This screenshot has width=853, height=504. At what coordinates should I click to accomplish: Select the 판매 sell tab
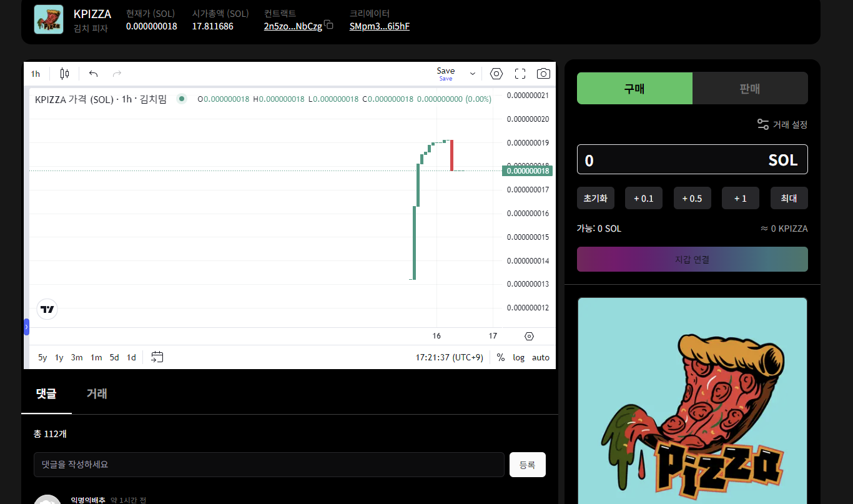click(750, 88)
